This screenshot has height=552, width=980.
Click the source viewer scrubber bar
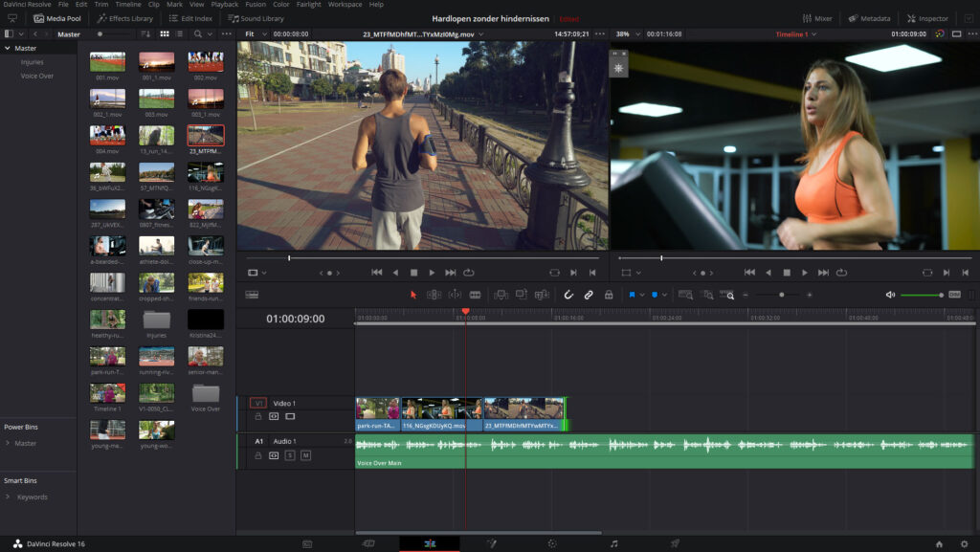[x=422, y=258]
